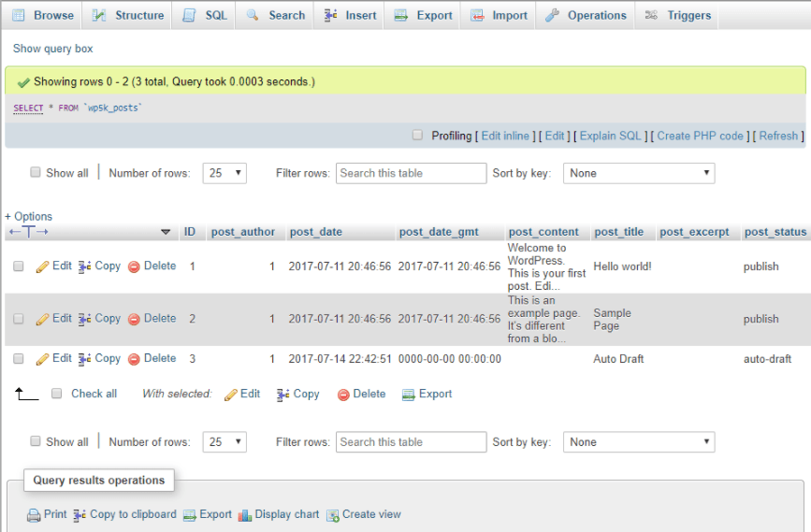The height and width of the screenshot is (532, 811).
Task: Click the Print icon in query results operations
Action: point(34,515)
